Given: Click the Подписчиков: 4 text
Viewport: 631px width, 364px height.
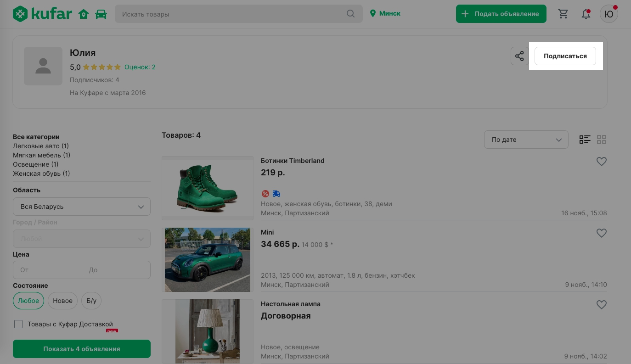Looking at the screenshot, I should (95, 80).
